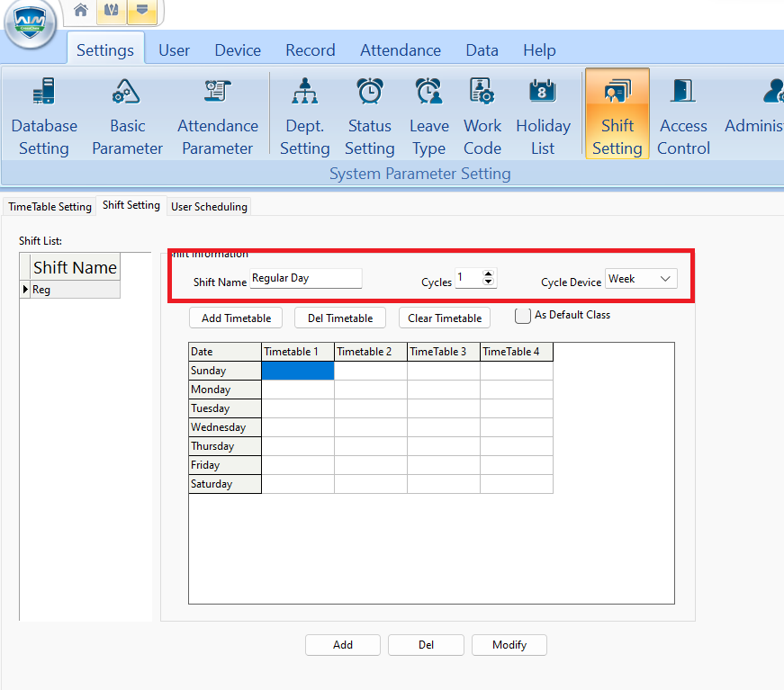Image resolution: width=784 pixels, height=690 pixels.
Task: Click the Date column header
Action: click(225, 352)
